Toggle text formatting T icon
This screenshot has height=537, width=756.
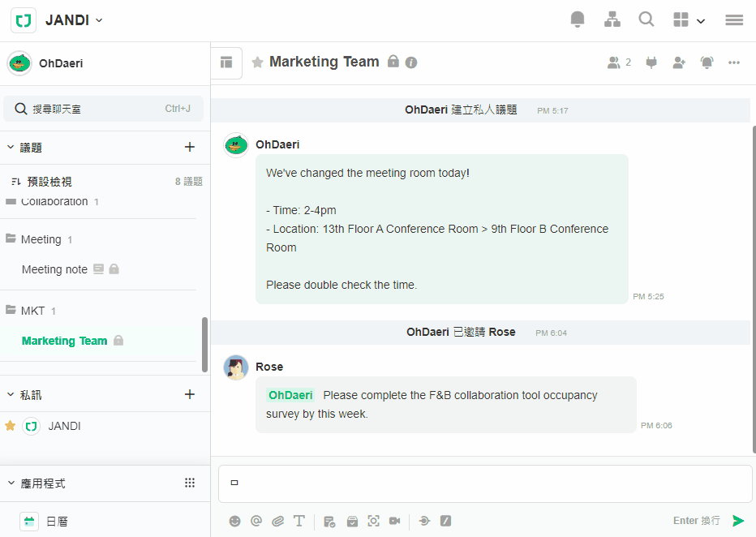[x=299, y=521]
